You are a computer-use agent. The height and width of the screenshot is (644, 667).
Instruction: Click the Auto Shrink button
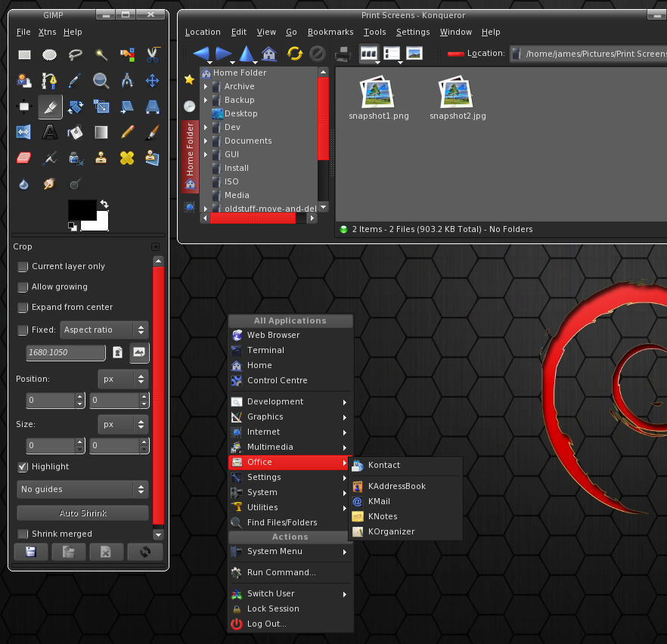tap(82, 513)
